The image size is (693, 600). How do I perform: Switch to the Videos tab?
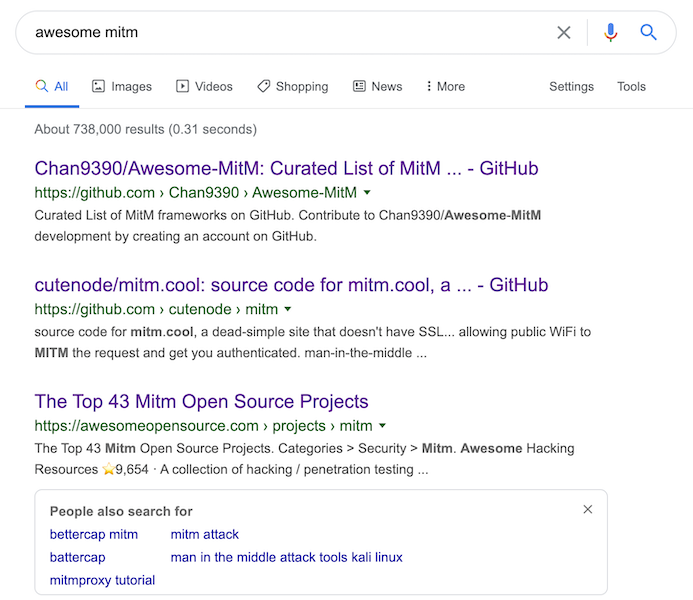pos(204,87)
